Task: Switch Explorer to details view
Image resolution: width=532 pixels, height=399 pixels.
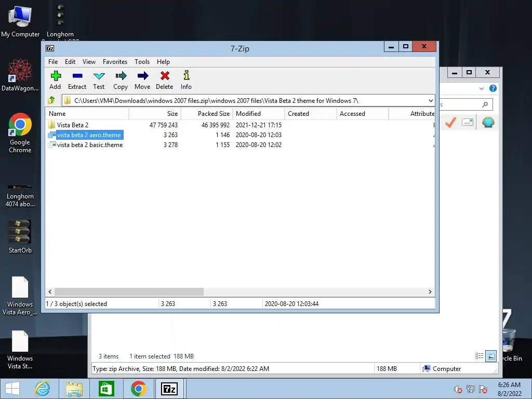Action: coord(480,356)
